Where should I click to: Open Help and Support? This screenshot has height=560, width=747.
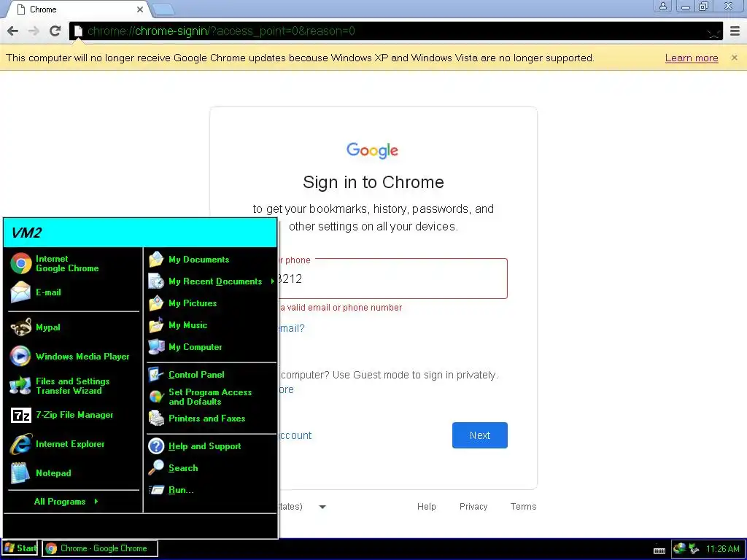[x=211, y=446]
